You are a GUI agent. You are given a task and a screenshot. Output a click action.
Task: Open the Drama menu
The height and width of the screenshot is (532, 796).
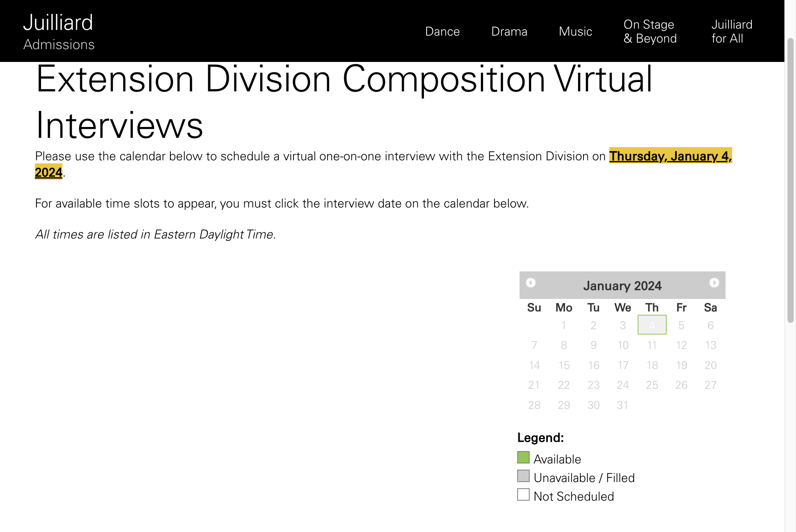510,31
